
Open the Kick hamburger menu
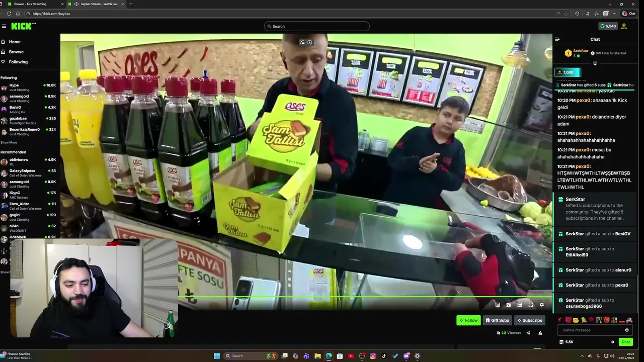point(4,26)
